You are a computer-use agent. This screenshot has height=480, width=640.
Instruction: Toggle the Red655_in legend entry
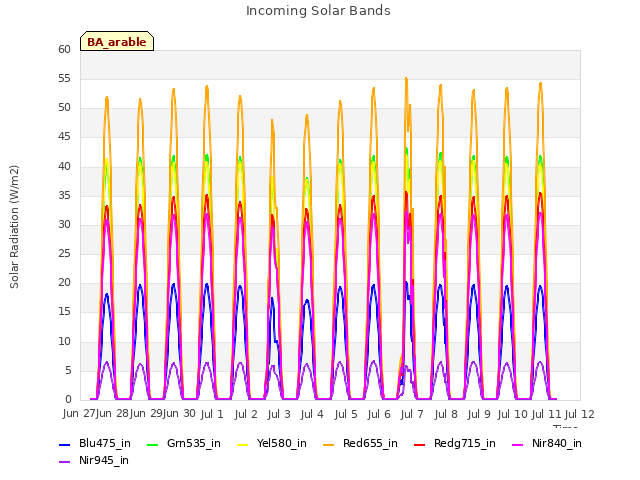tap(360, 443)
